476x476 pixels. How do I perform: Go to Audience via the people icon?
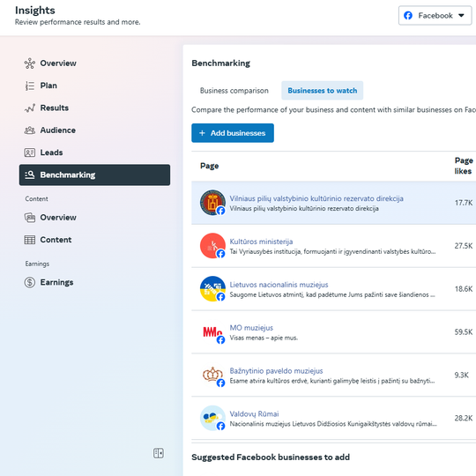click(x=30, y=130)
